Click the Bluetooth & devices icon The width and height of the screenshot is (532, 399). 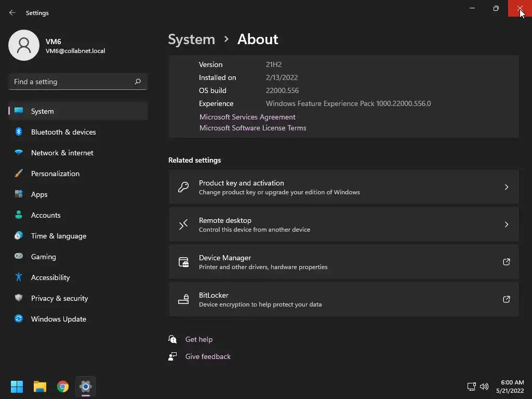click(x=19, y=132)
